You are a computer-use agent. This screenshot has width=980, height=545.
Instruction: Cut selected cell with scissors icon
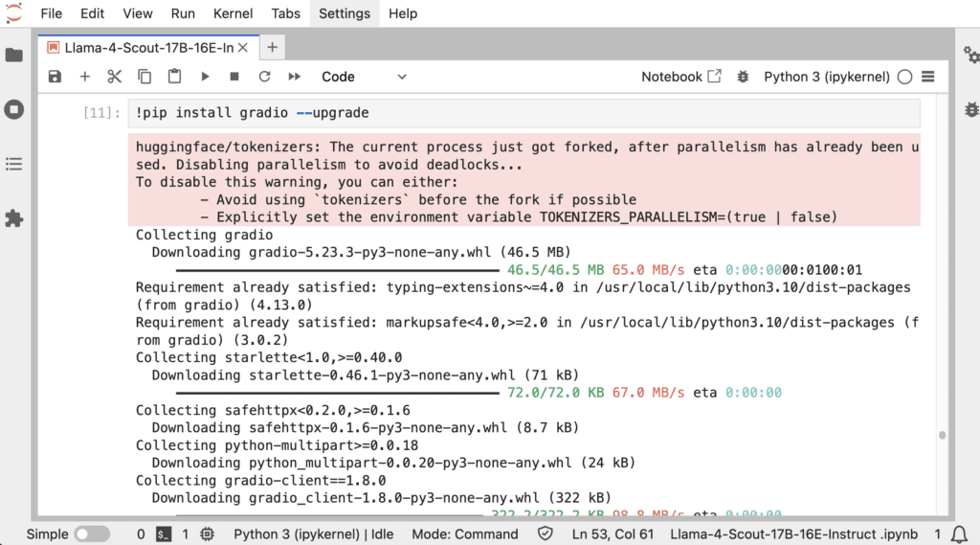click(x=115, y=77)
